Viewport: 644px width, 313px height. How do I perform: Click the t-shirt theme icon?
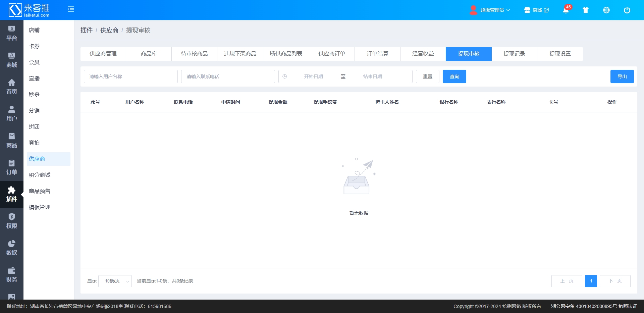(586, 10)
